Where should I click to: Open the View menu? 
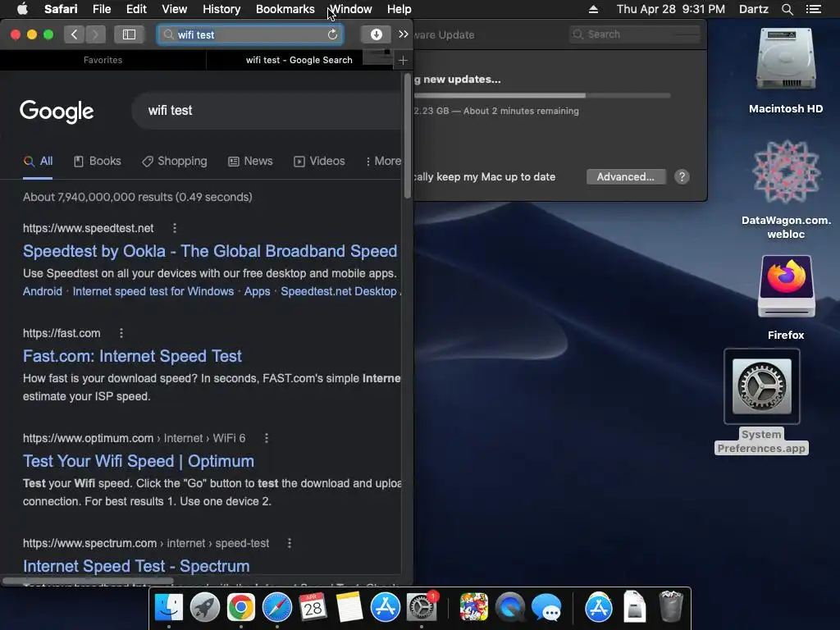coord(174,9)
